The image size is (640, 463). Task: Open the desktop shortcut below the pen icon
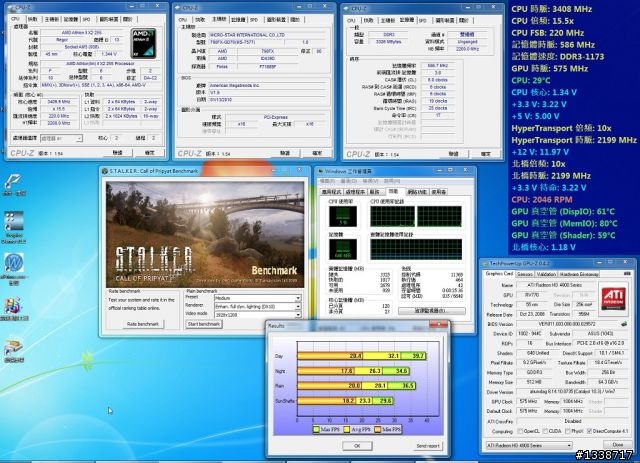pyautogui.click(x=14, y=222)
